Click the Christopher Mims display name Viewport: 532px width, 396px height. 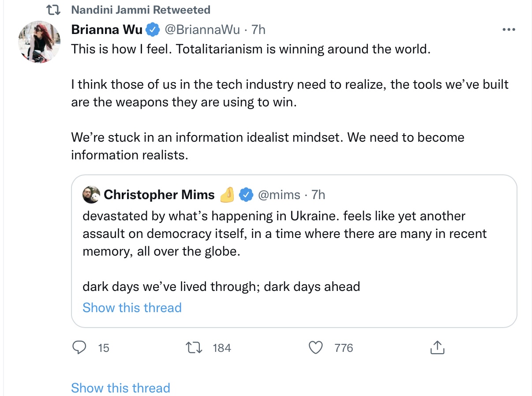(x=159, y=195)
